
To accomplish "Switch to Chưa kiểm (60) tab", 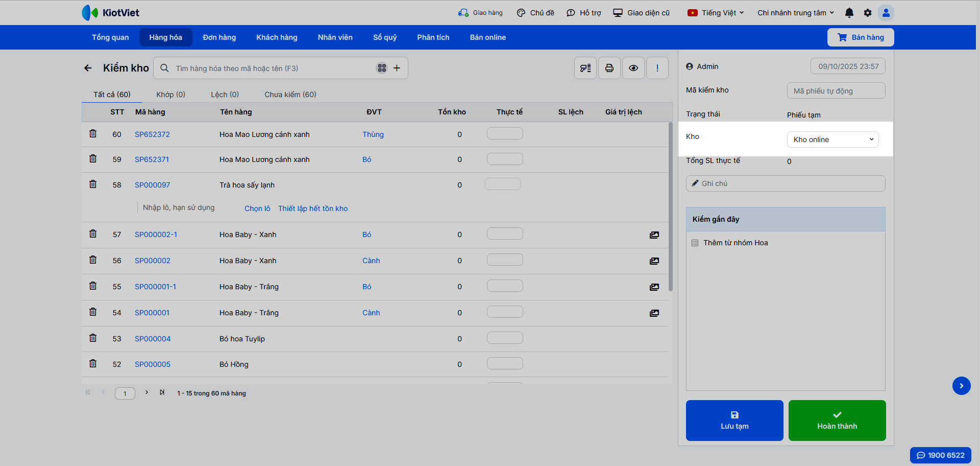I will (290, 95).
